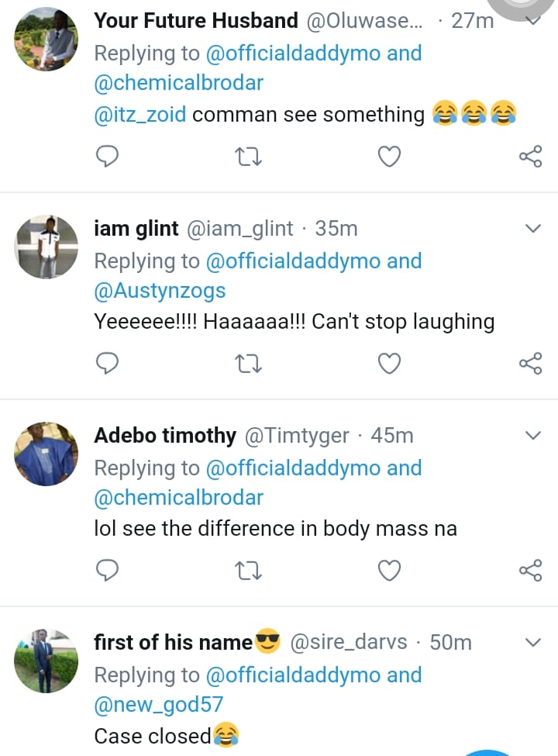Open iam glint's profile avatar
Screen dimensions: 558x756
(46, 247)
